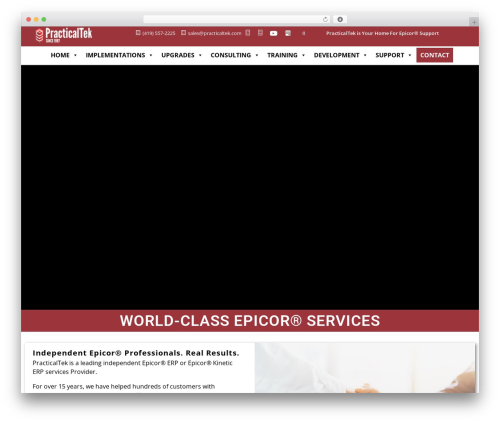Open the IMPLEMENTATIONS menu item

pos(115,55)
